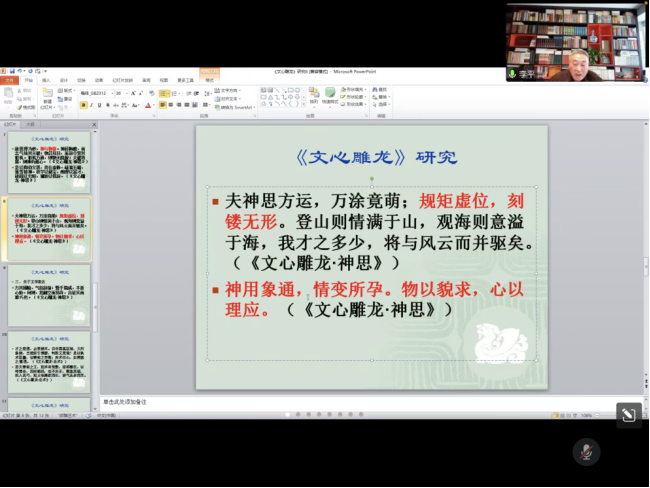Open the font size dropdown

(x=120, y=92)
